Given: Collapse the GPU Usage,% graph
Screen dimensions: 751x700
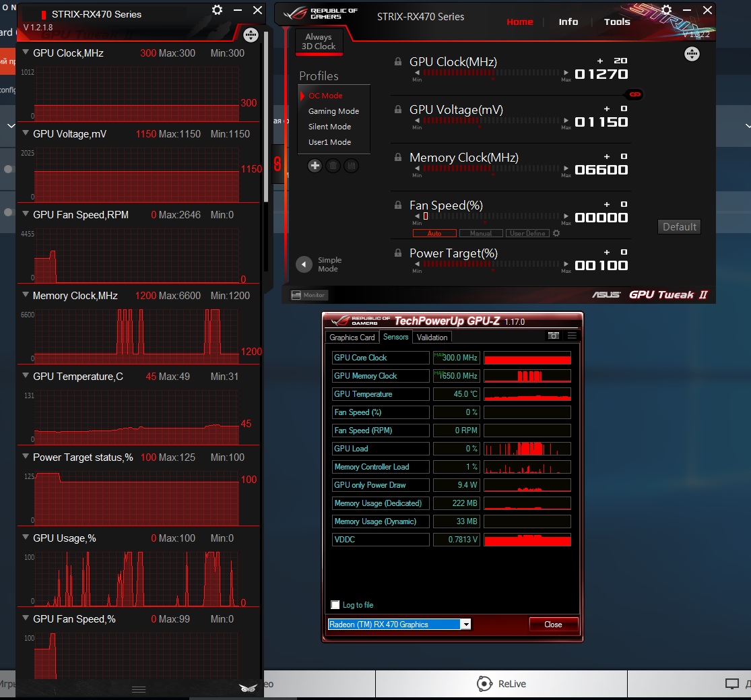Looking at the screenshot, I should click(26, 537).
